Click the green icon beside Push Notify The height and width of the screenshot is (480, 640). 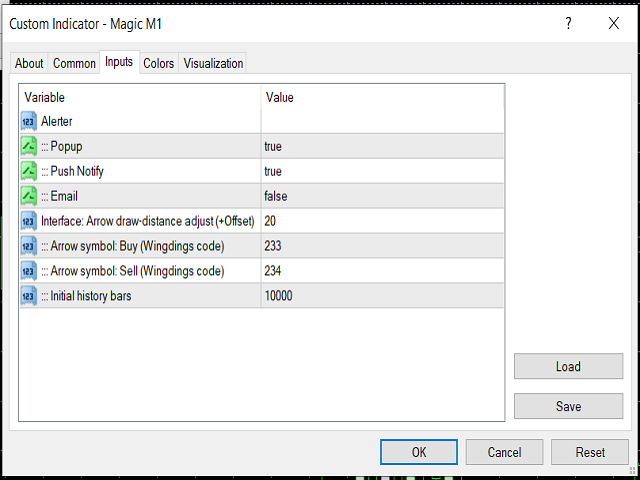[x=29, y=171]
